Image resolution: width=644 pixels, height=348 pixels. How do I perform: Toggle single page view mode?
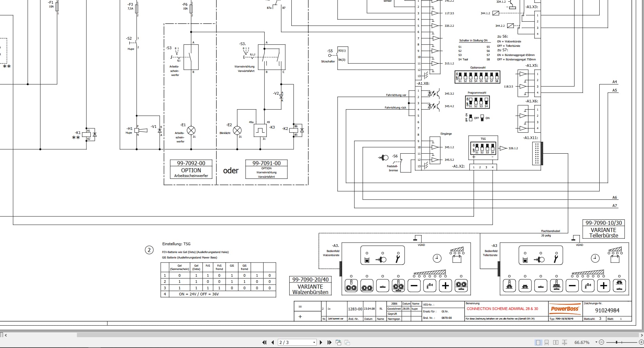tap(538, 342)
